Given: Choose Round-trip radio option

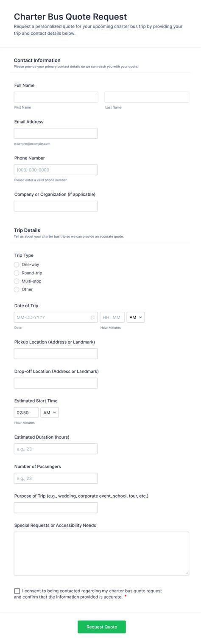Looking at the screenshot, I should point(17,273).
